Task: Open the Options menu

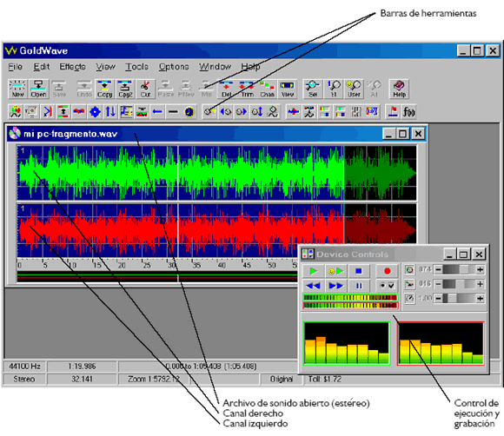Action: (x=174, y=67)
